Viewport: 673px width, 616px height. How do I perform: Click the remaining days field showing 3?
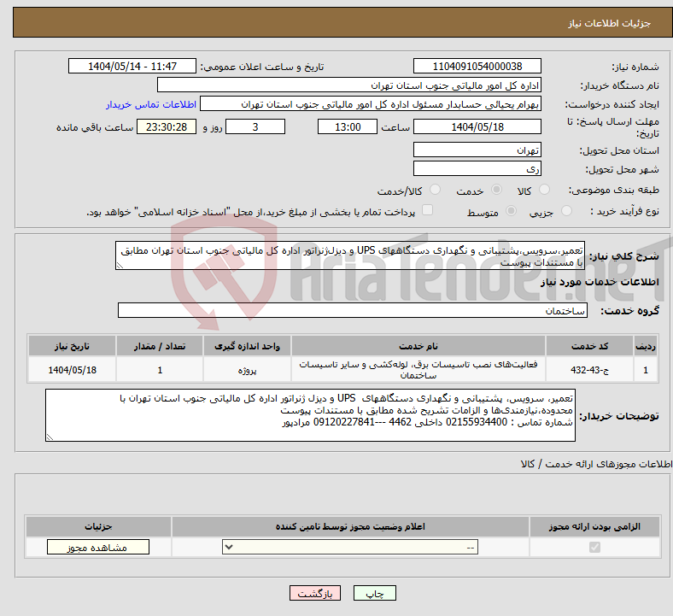(x=255, y=126)
